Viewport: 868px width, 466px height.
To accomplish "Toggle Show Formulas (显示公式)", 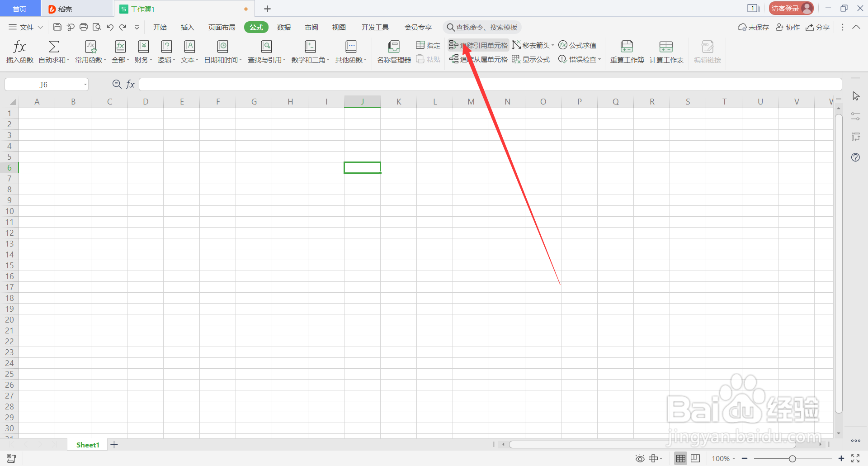I will 531,59.
